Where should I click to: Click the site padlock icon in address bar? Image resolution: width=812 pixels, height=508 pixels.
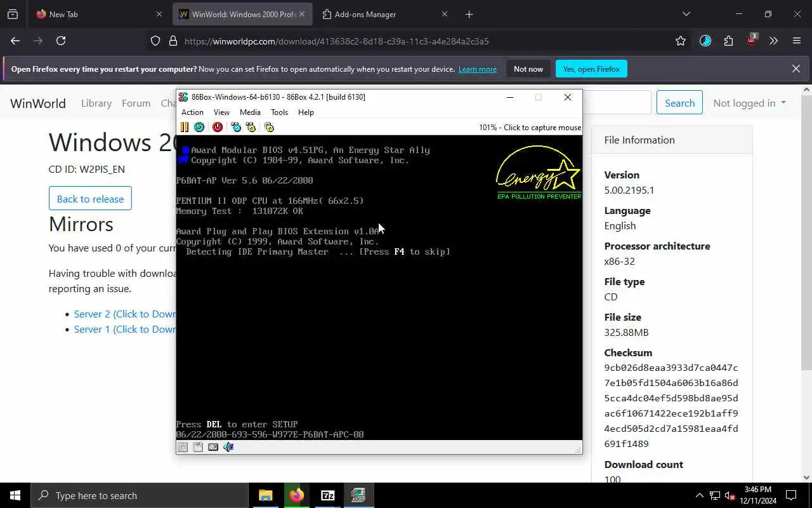coord(173,41)
